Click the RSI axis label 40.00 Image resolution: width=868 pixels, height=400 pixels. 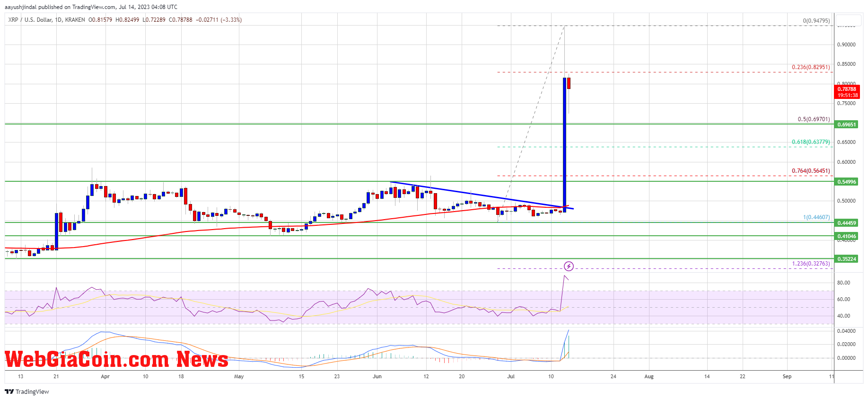click(x=843, y=316)
